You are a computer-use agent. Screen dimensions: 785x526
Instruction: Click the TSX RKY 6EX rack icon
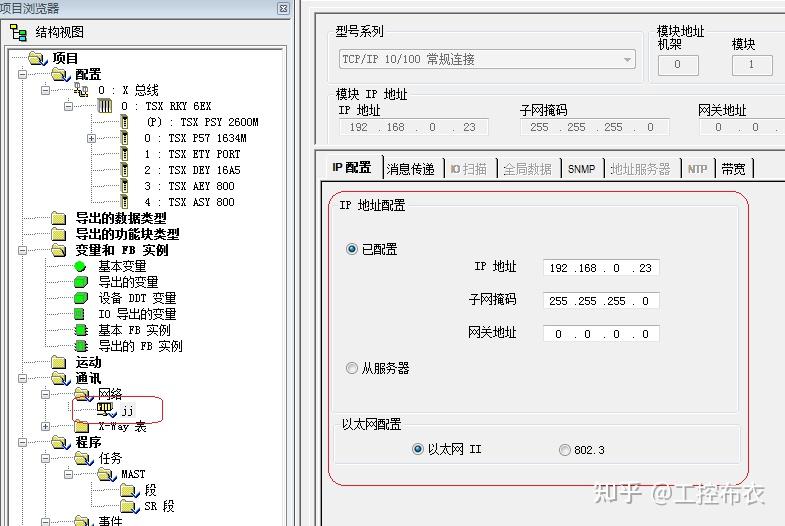104,106
